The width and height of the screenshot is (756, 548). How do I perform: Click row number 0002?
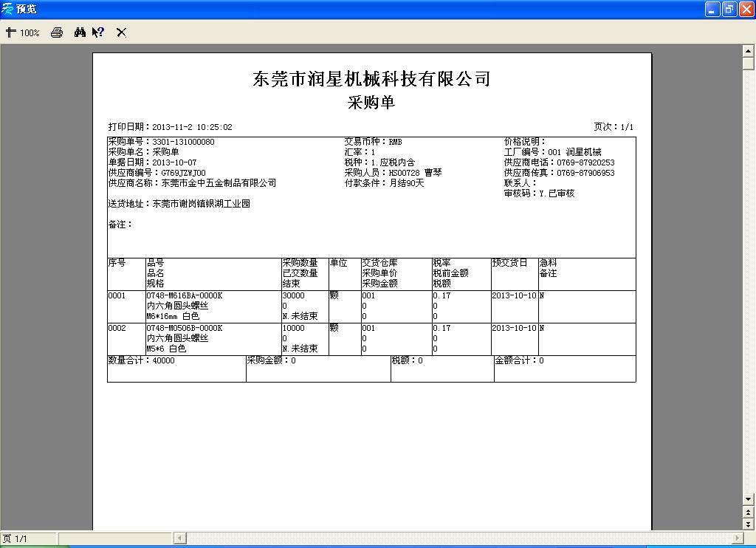point(117,328)
